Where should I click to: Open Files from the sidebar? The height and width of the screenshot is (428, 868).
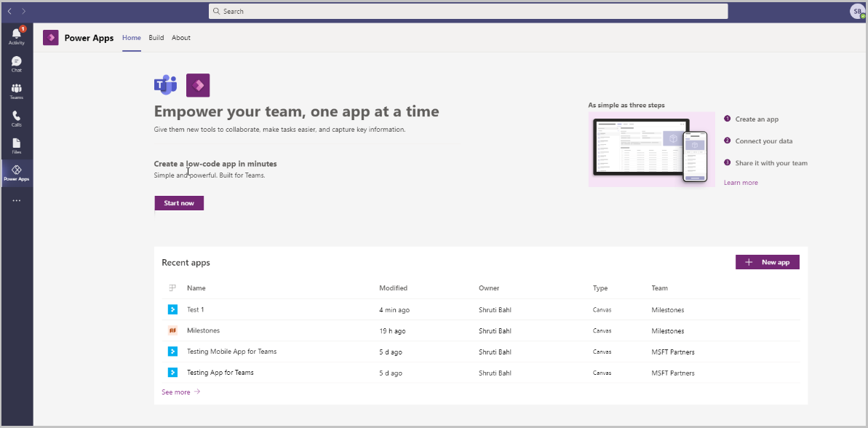point(17,146)
